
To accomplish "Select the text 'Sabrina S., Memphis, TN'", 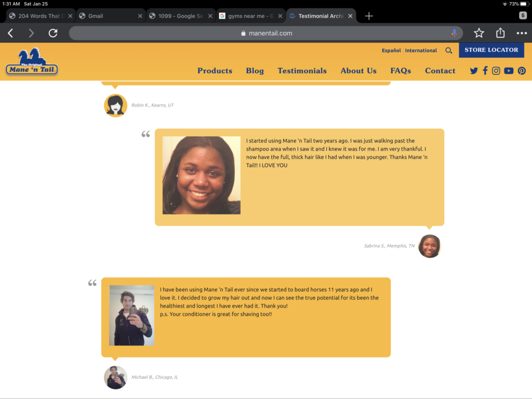I will click(389, 246).
